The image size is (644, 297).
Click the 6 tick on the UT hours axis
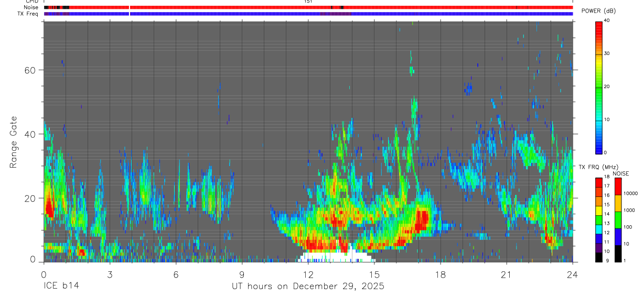(x=176, y=274)
